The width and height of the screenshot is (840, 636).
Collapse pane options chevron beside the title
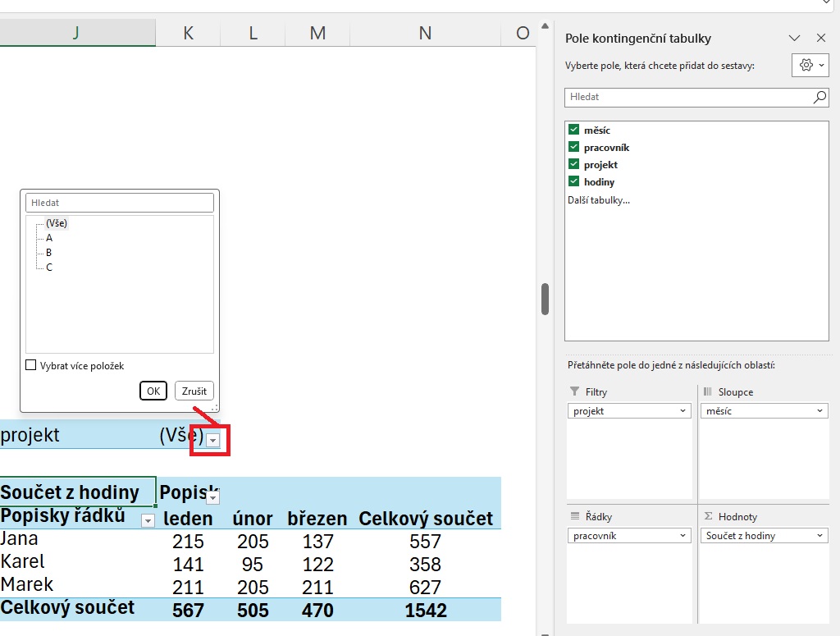click(x=793, y=38)
